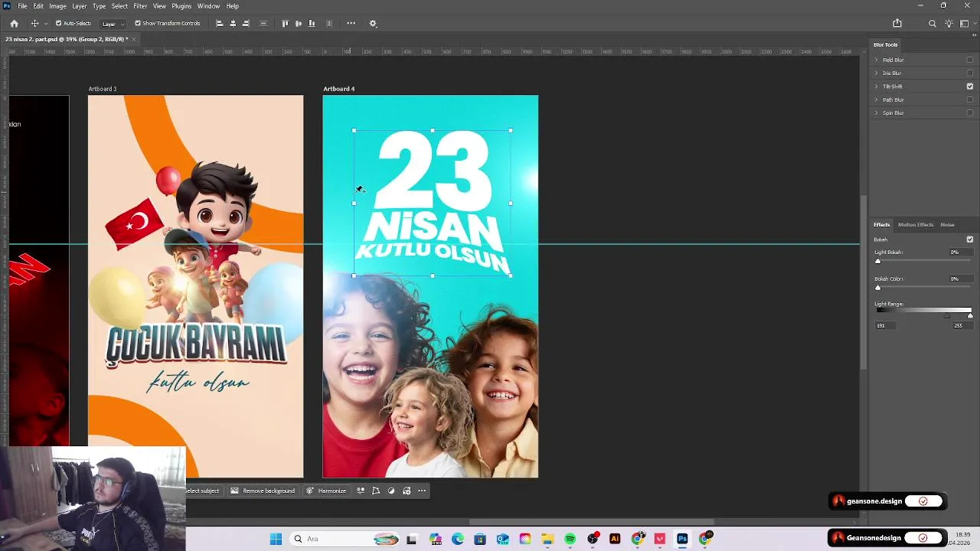
Task: Select the Move tool icon
Action: pos(34,24)
